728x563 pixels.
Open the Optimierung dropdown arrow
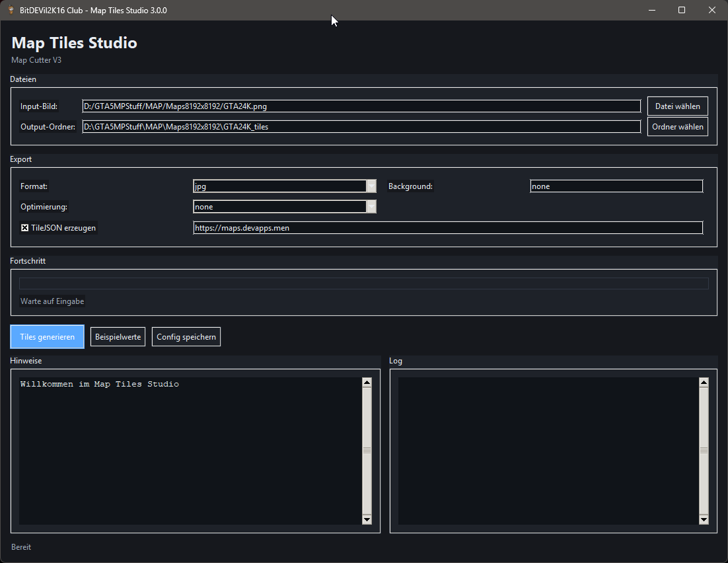(371, 207)
